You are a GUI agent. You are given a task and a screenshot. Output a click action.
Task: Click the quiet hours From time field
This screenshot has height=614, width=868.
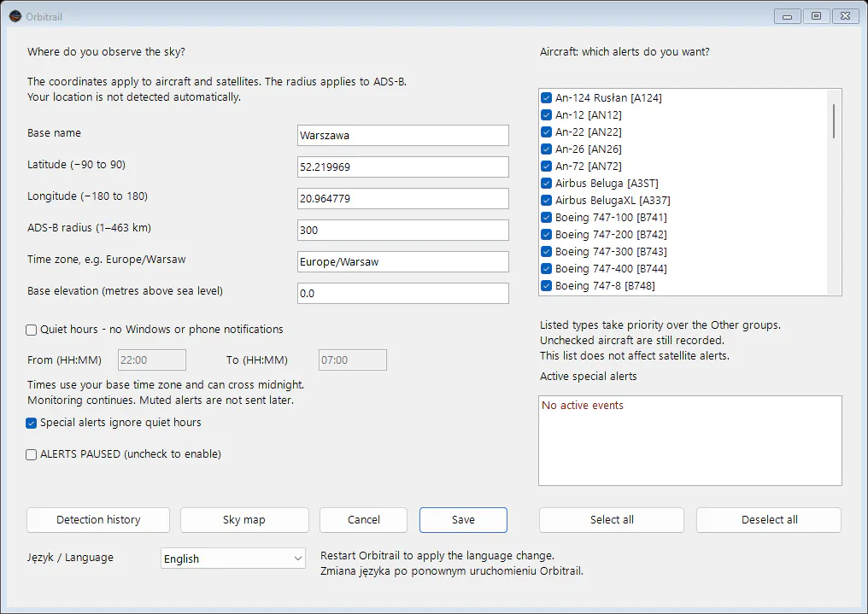pyautogui.click(x=152, y=360)
